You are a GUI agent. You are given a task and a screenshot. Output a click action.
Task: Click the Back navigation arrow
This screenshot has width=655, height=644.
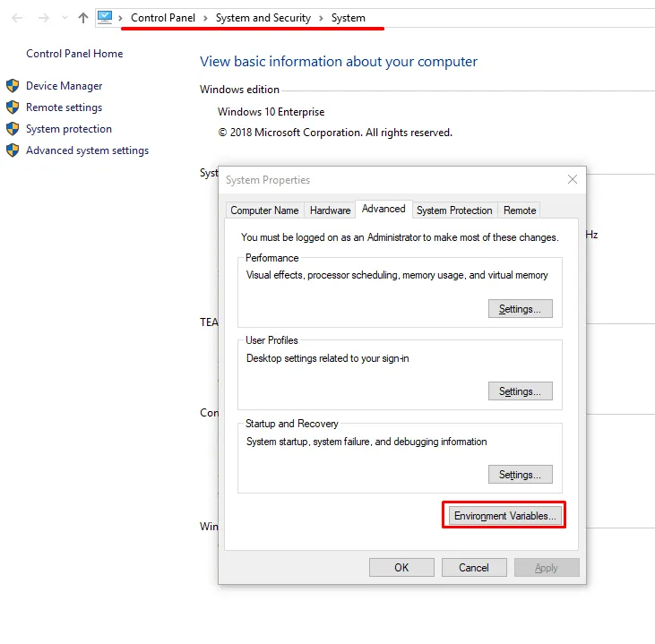[17, 18]
